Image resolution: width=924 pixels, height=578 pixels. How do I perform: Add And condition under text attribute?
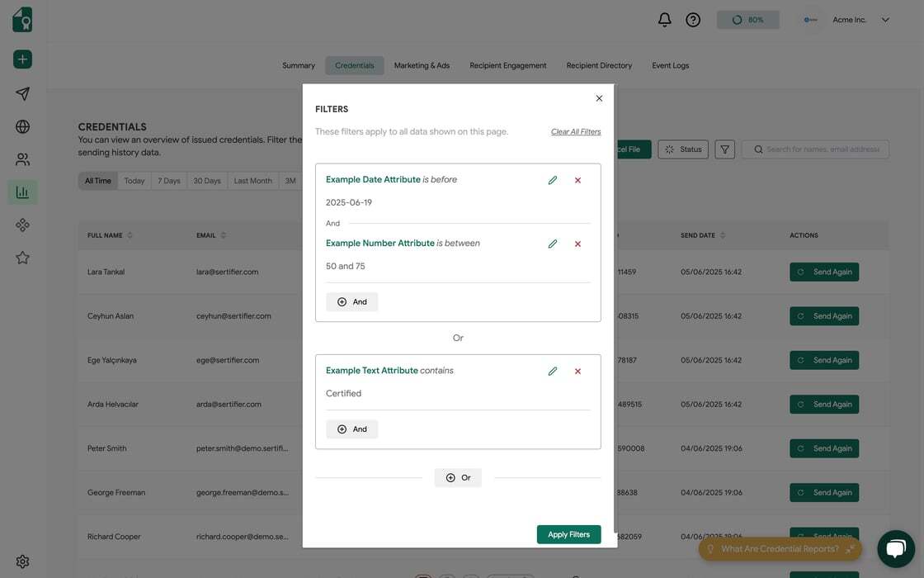click(351, 429)
